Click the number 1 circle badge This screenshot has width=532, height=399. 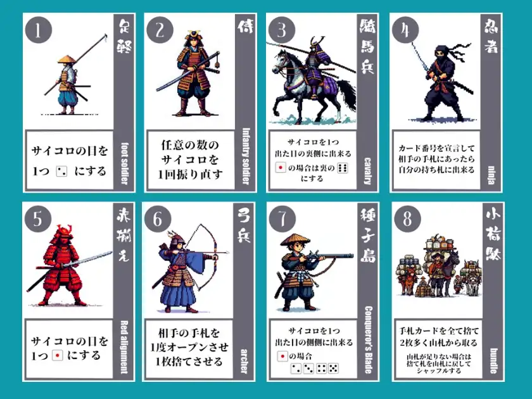coord(39,30)
